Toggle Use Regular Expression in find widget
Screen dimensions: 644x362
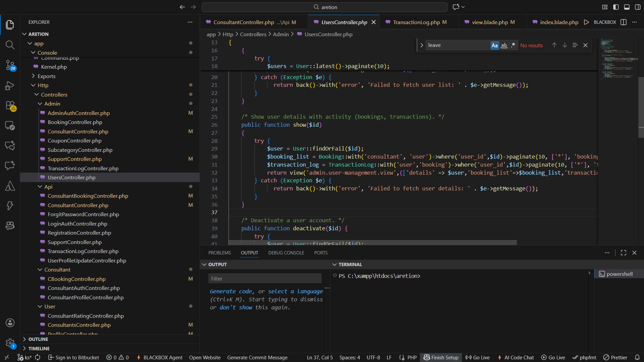pos(513,45)
